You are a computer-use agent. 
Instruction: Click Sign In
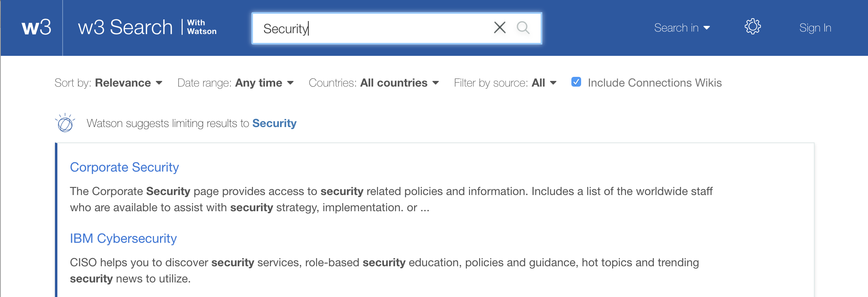pyautogui.click(x=815, y=28)
